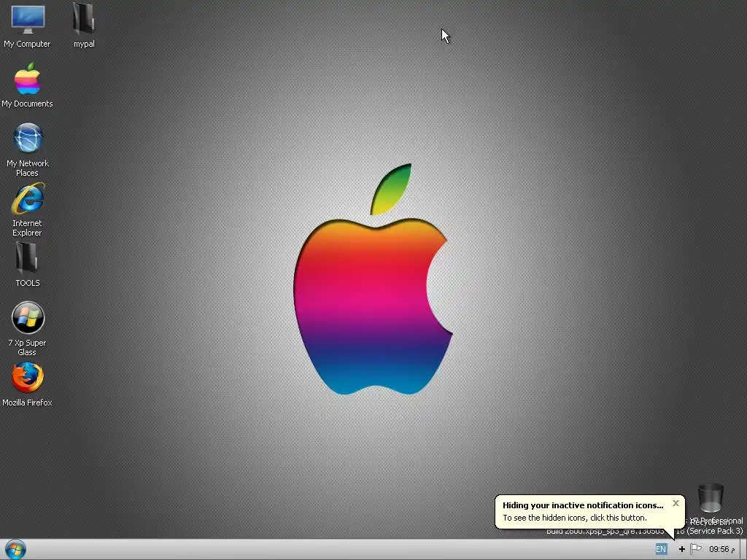Open the Start menu orb

tap(15, 549)
